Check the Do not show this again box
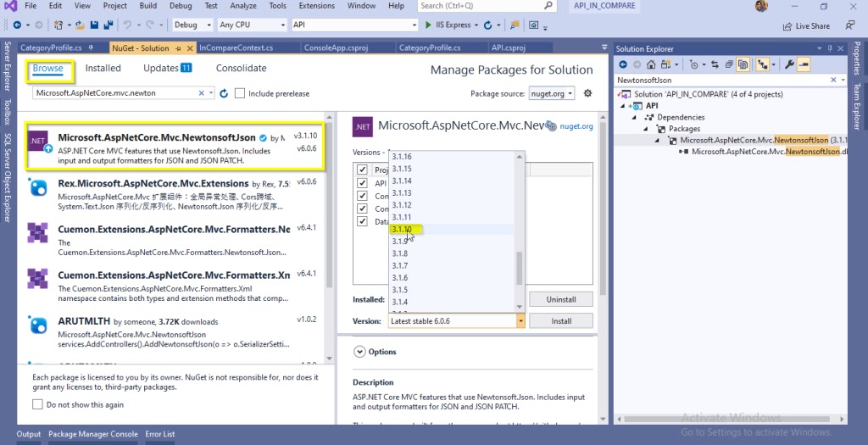Viewport: 868px width, 445px height. (37, 404)
